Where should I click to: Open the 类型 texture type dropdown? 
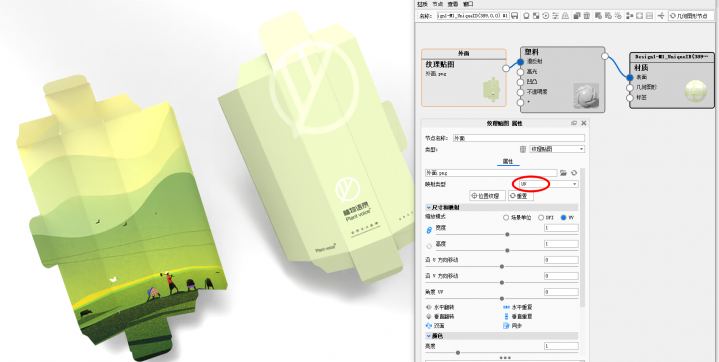coord(557,149)
